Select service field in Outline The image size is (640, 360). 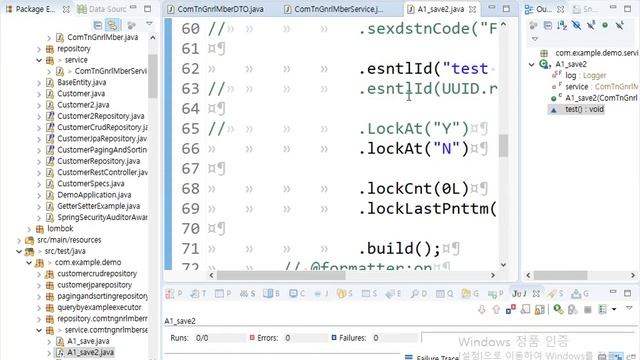tap(601, 87)
